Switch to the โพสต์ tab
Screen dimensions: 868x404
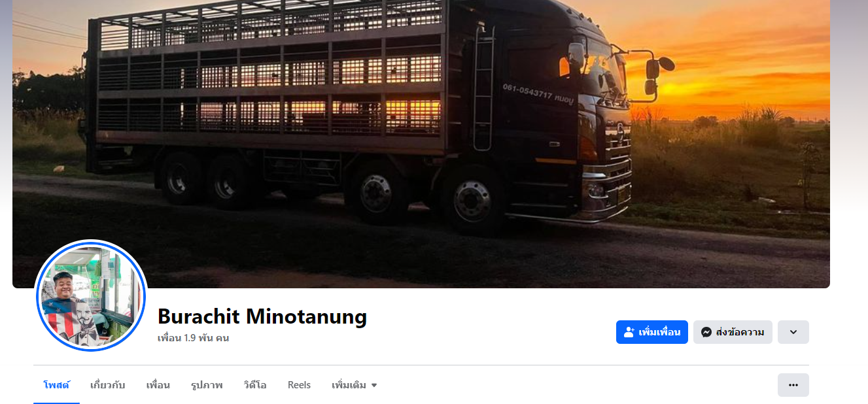(56, 385)
